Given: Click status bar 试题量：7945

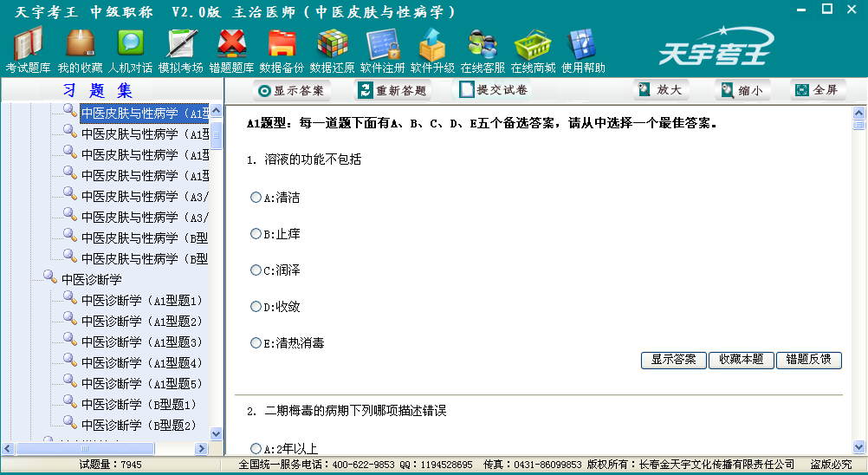Looking at the screenshot, I should pos(110,465).
